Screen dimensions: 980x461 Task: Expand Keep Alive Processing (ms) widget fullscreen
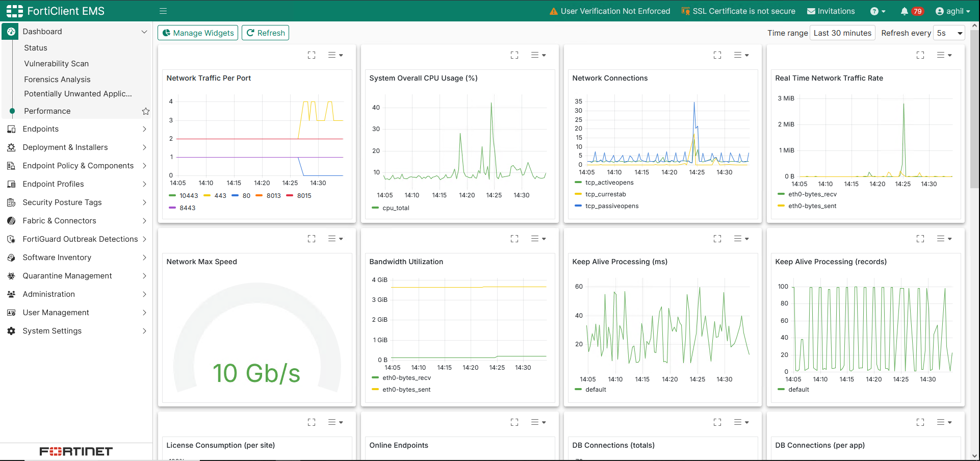[717, 239]
